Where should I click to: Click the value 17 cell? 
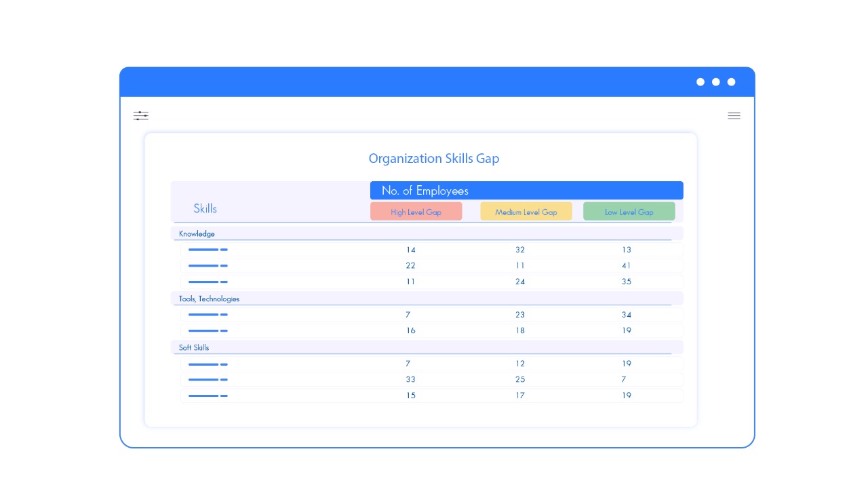pyautogui.click(x=520, y=396)
